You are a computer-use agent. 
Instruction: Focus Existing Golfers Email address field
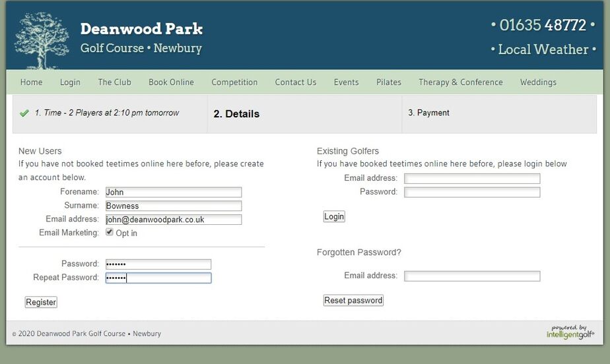[472, 178]
